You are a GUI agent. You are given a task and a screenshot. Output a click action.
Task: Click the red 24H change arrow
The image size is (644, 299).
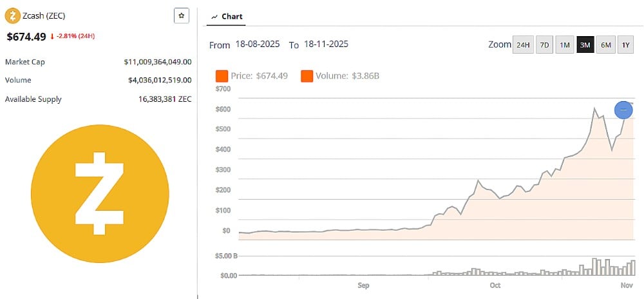(52, 37)
